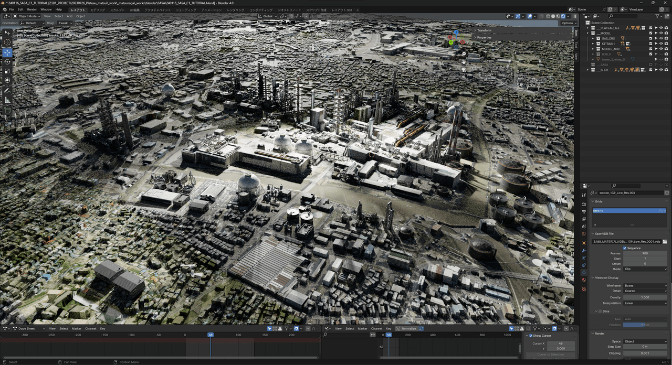Select the Move tool in the viewport toolbar
Image resolution: width=672 pixels, height=365 pixels.
pos(7,52)
